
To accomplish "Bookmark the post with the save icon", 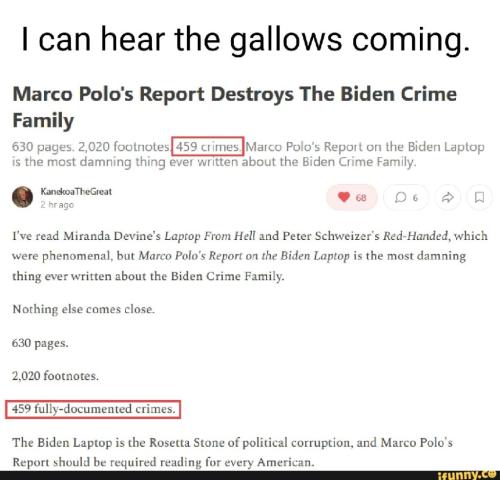I will pyautogui.click(x=479, y=198).
